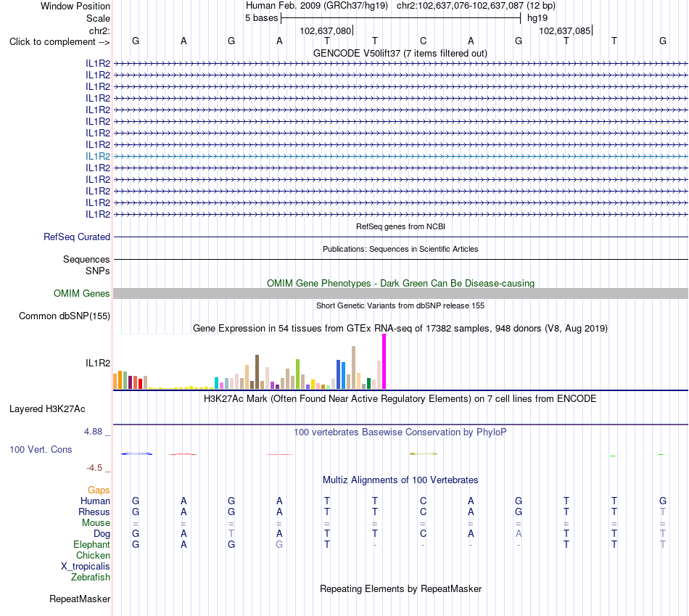689x616 pixels.
Task: Click the OMIM Gene Phenotypes green title
Action: 400,283
